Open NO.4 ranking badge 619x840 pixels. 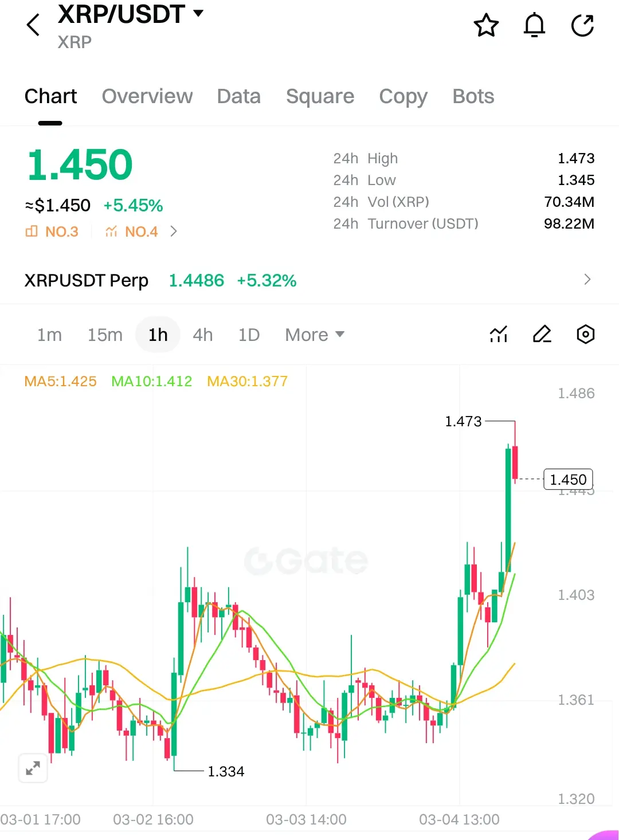131,231
